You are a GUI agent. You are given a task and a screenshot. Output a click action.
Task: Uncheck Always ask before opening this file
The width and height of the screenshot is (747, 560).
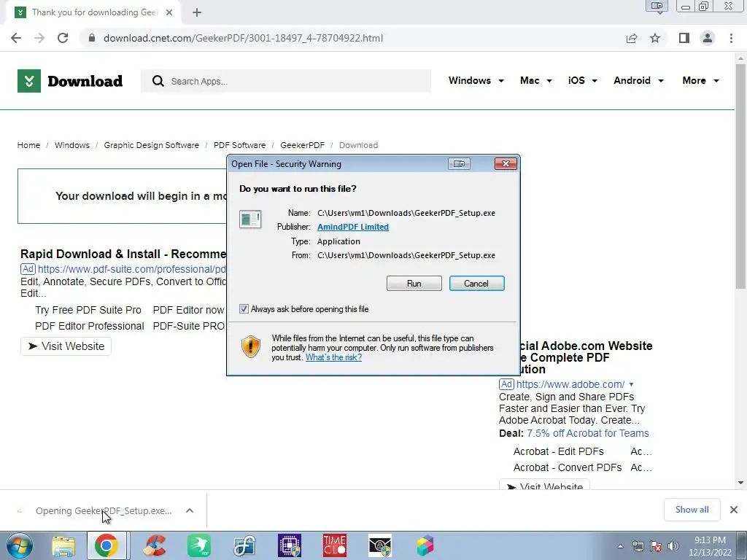[x=244, y=309]
